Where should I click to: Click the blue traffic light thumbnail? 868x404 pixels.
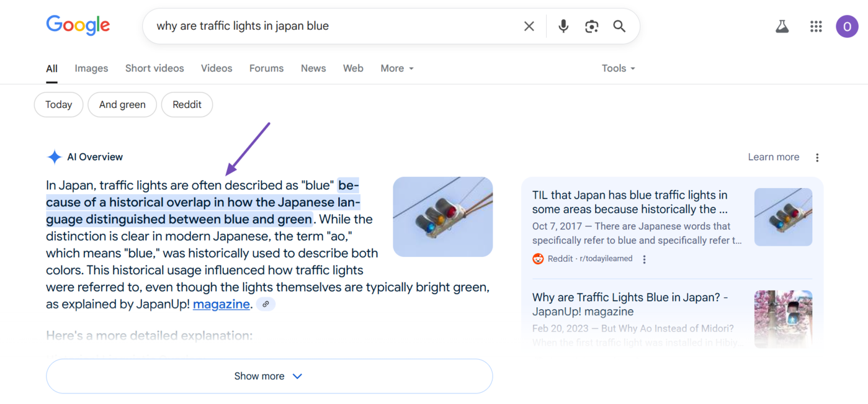[442, 217]
